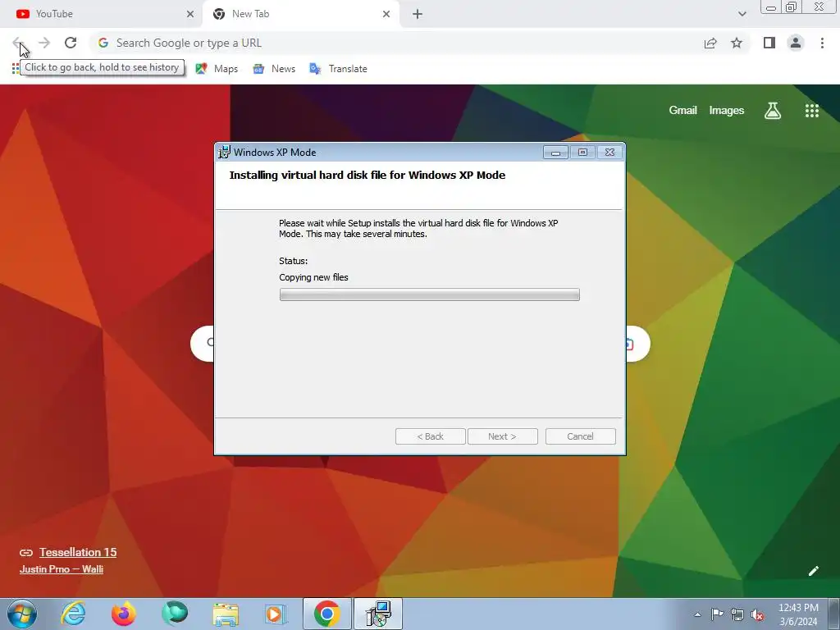840x630 pixels.
Task: Open the network tray icon
Action: point(737,614)
